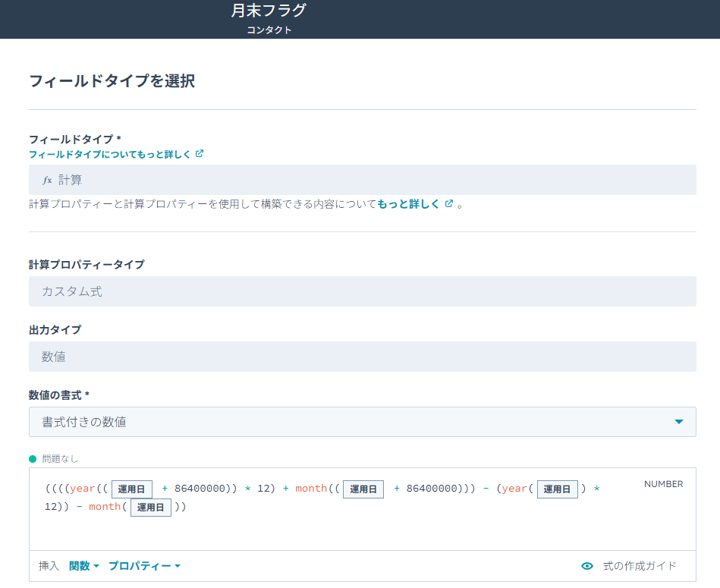This screenshot has height=588, width=720.
Task: Click the green 問題なし status indicator
Action: pyautogui.click(x=33, y=459)
